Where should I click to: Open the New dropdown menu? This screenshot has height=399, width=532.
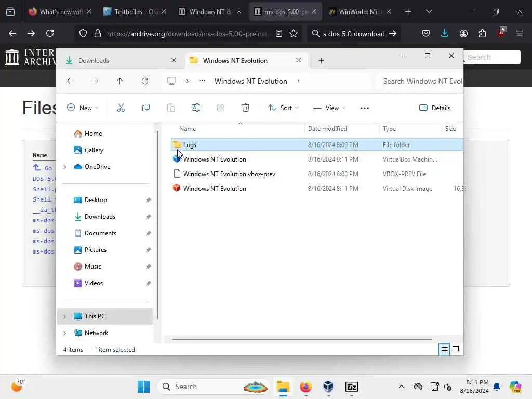(83, 108)
